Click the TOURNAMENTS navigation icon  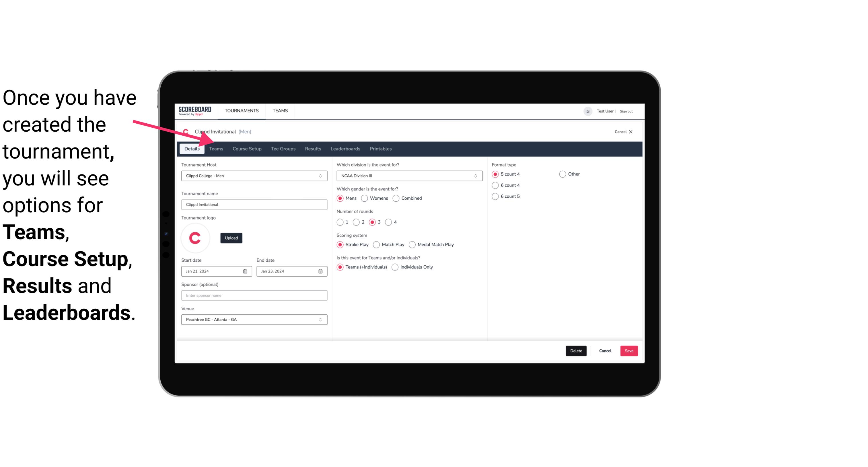pos(241,110)
